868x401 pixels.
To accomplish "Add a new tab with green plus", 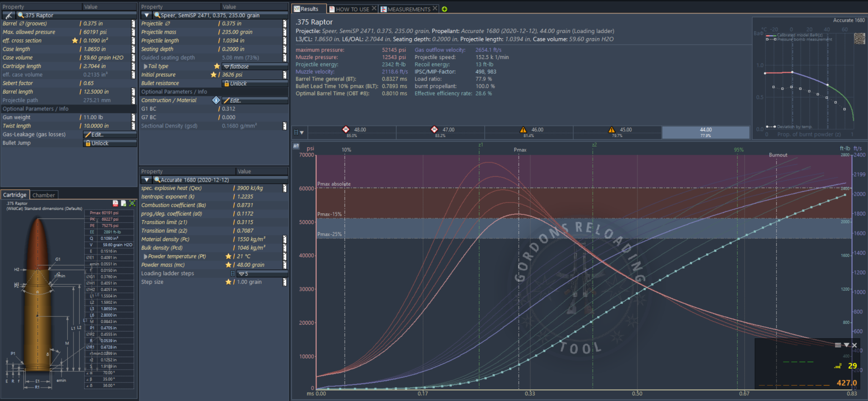I will (x=444, y=9).
